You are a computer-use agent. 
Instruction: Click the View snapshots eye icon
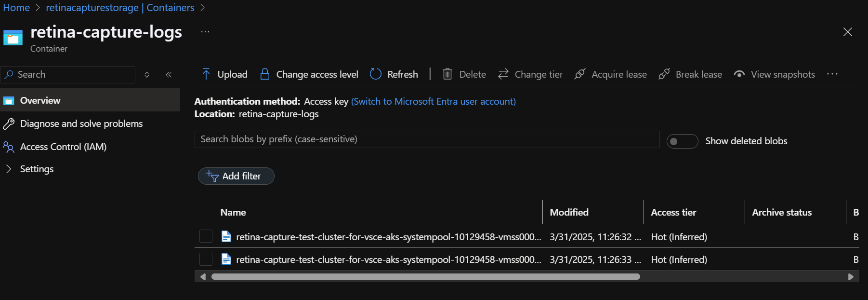point(739,74)
